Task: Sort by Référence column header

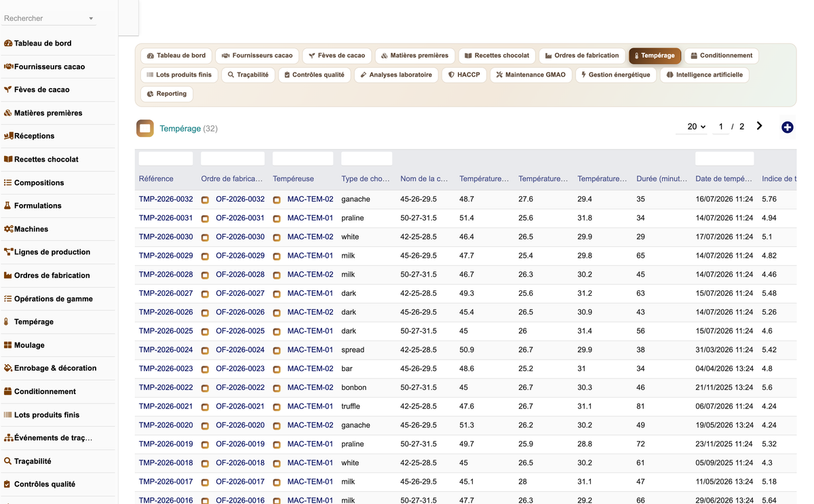Action: click(156, 179)
